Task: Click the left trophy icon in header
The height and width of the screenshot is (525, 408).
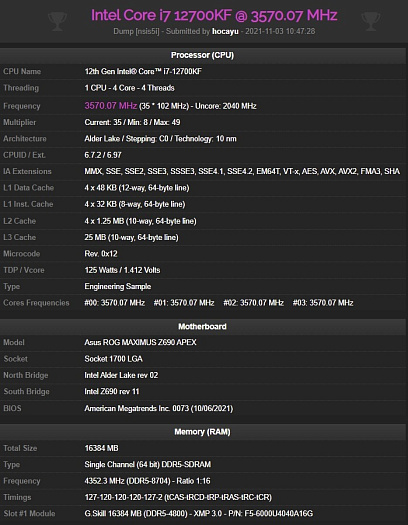Action: (57, 21)
